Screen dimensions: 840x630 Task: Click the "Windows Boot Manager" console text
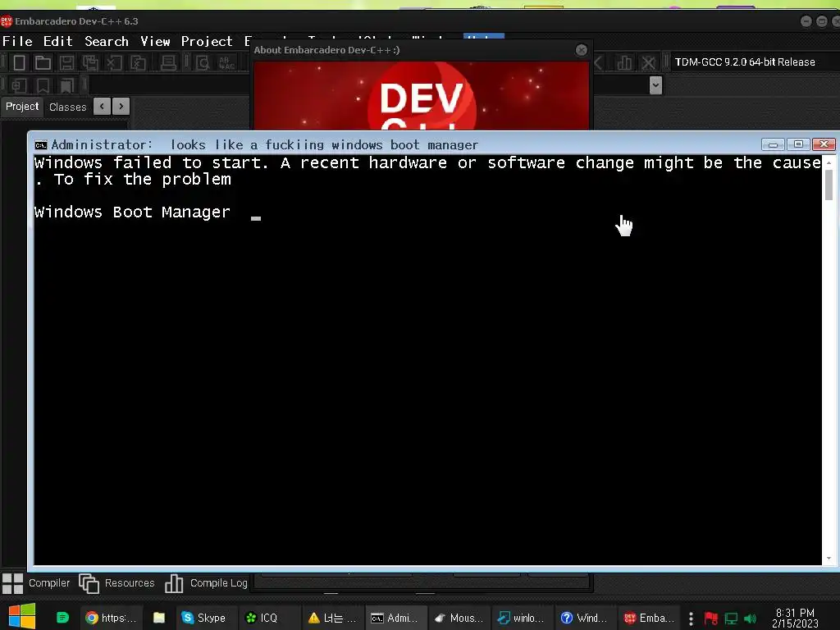[132, 212]
